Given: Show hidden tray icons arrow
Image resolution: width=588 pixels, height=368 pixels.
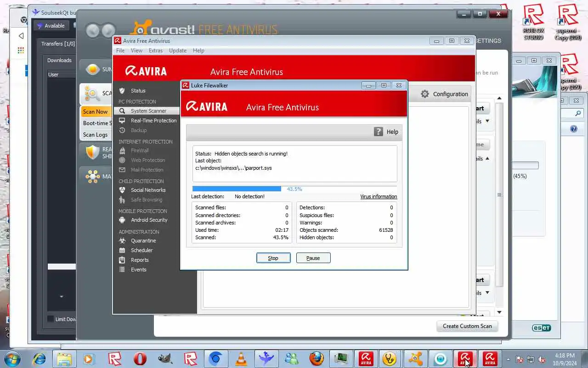Looking at the screenshot, I should tap(508, 359).
